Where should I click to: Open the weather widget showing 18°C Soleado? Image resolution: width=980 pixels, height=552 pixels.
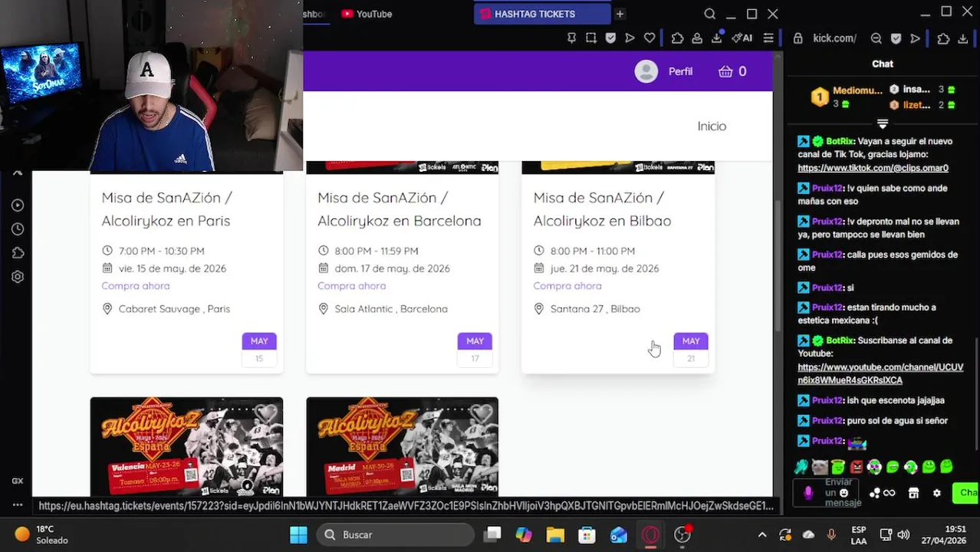42,534
